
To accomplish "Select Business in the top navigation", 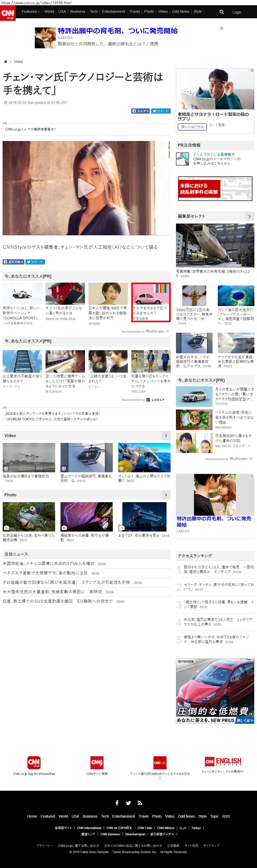I will pos(78,11).
